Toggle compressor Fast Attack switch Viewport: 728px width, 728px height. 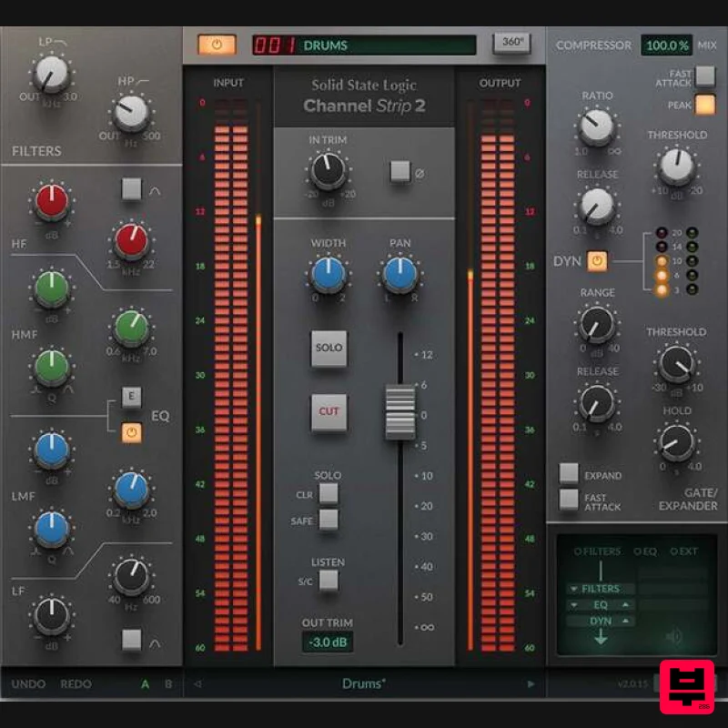click(705, 76)
